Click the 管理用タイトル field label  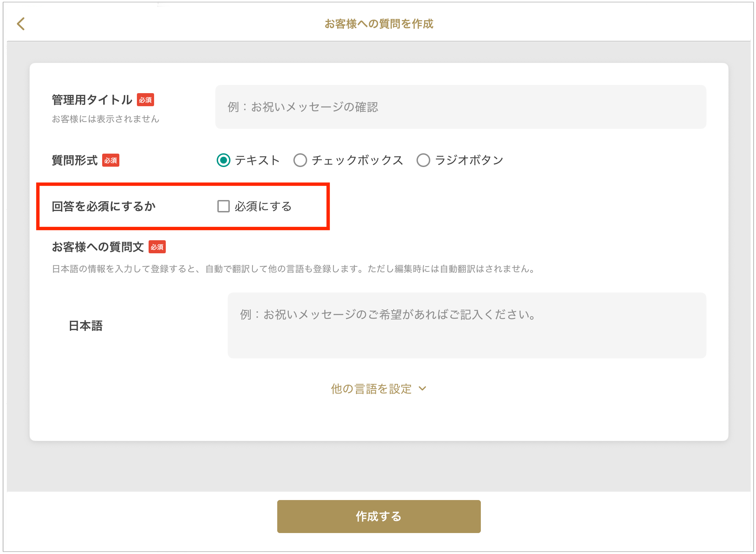92,100
